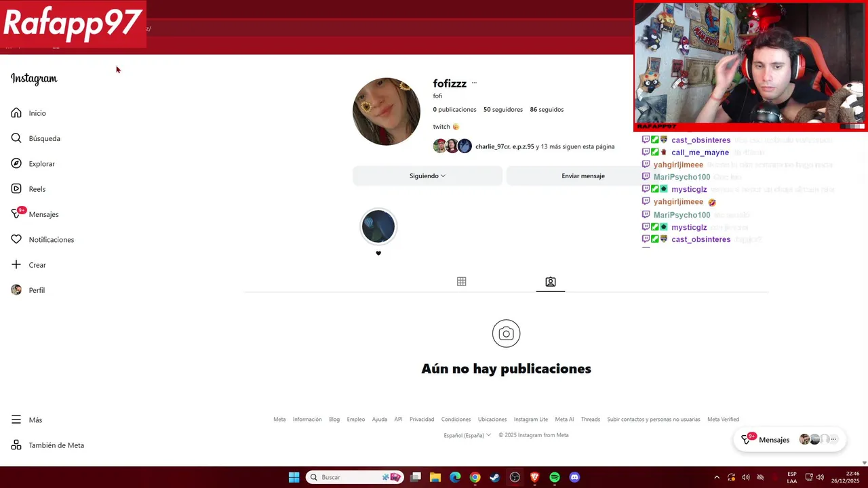Open Spotify from the taskbar

(555, 477)
